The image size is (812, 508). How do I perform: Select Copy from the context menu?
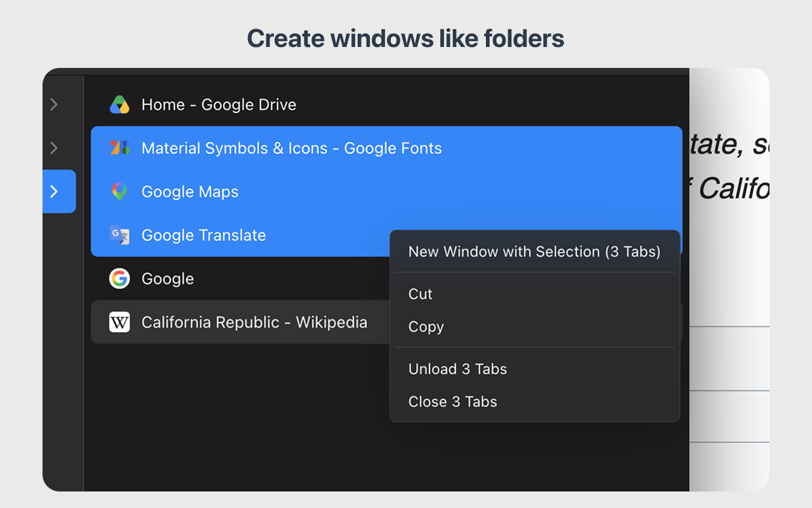coord(535,327)
